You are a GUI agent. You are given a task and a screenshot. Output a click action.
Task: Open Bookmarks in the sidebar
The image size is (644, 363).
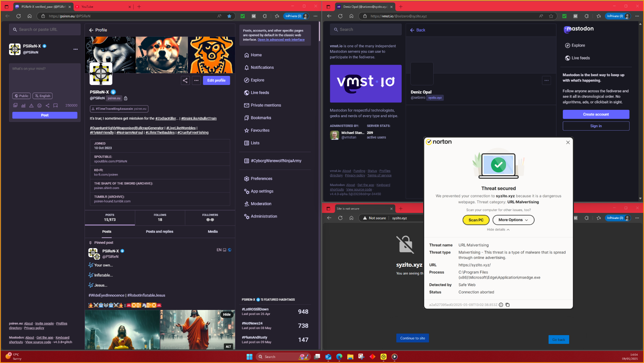click(257, 118)
